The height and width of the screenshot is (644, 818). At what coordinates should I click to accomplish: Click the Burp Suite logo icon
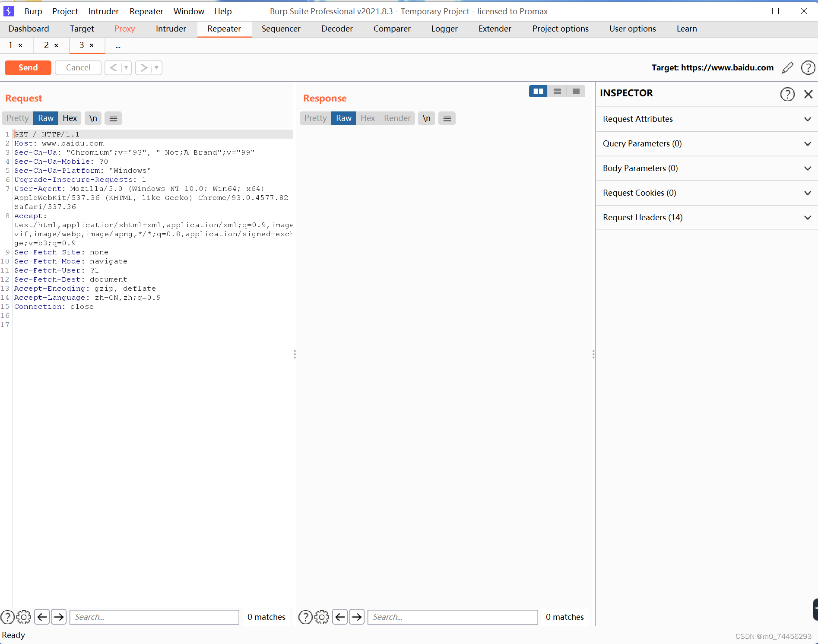[x=9, y=11]
